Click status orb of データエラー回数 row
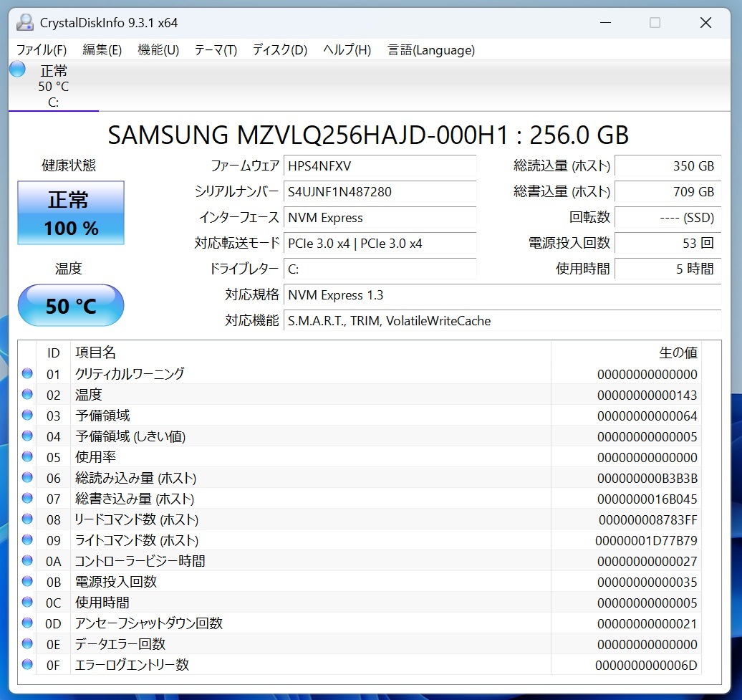Screen dimensions: 742x700 (27, 643)
